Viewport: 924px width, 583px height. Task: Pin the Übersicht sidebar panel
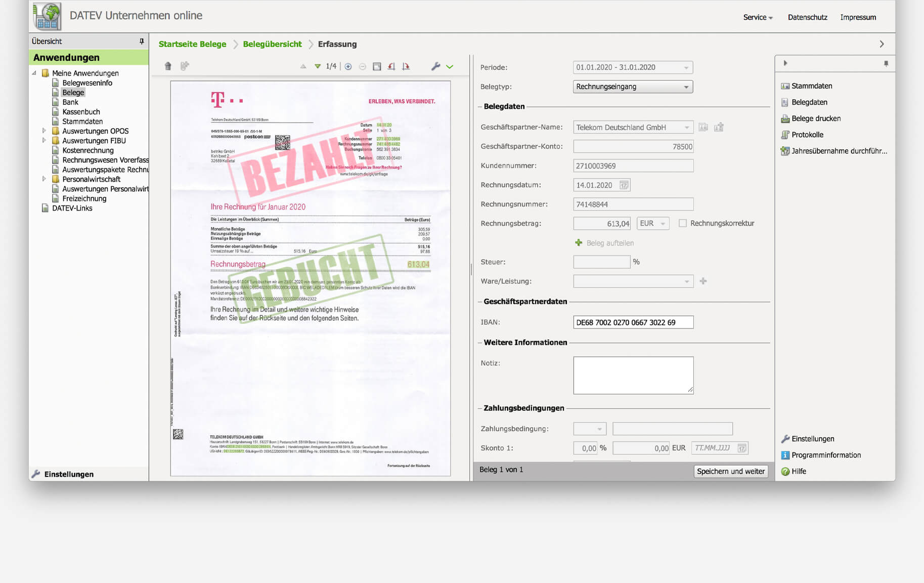142,41
